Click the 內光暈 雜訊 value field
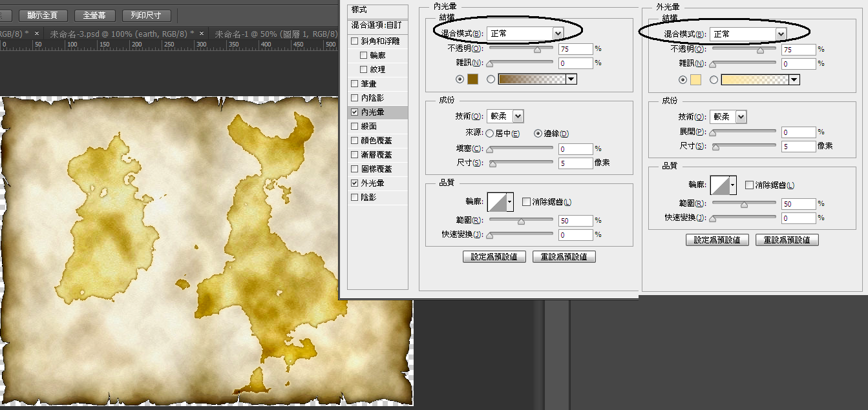The height and width of the screenshot is (410, 868). (576, 63)
